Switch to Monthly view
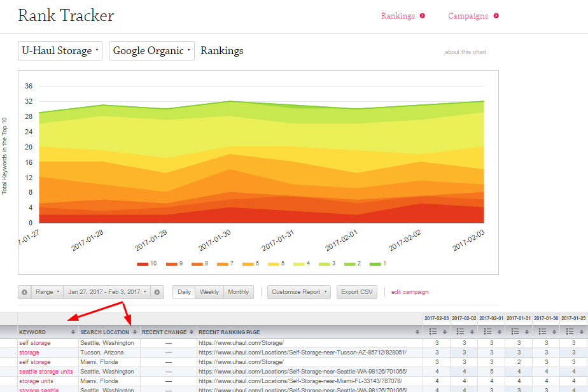 [x=239, y=292]
